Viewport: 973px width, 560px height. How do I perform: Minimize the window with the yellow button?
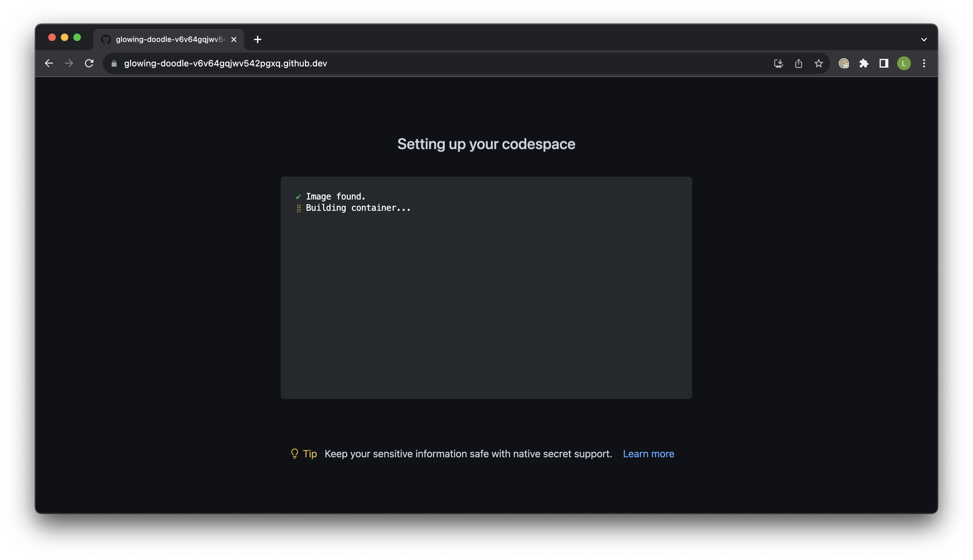pyautogui.click(x=65, y=37)
